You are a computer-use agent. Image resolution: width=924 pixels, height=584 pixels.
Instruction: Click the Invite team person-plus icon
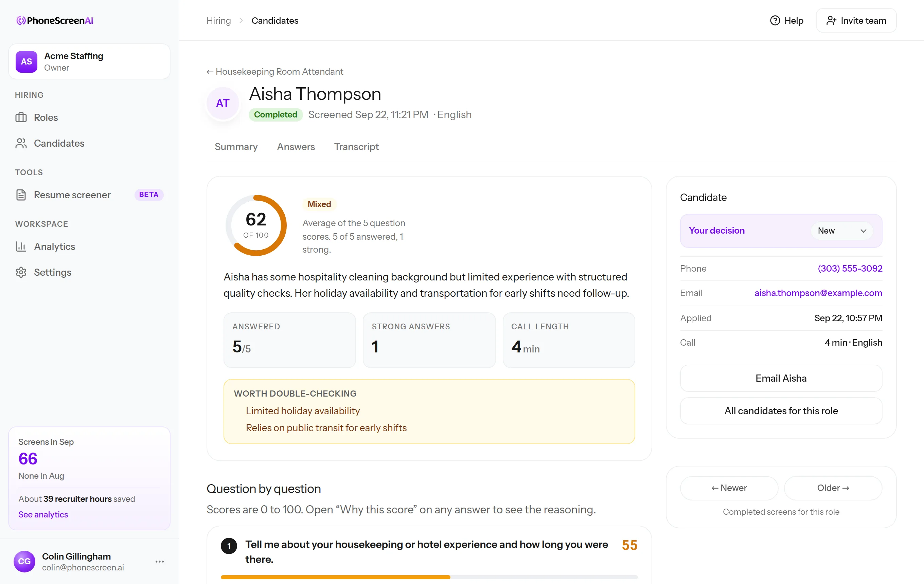click(831, 20)
